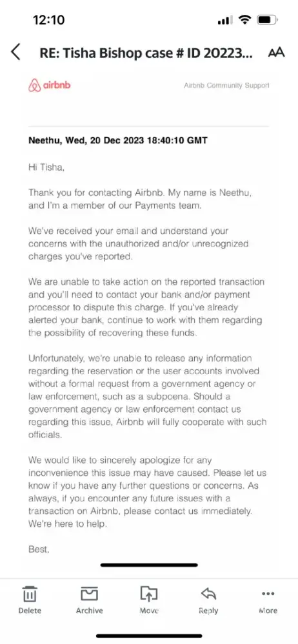298x644 pixels.
Task: Tap the cellular signal bars
Action: [x=224, y=20]
